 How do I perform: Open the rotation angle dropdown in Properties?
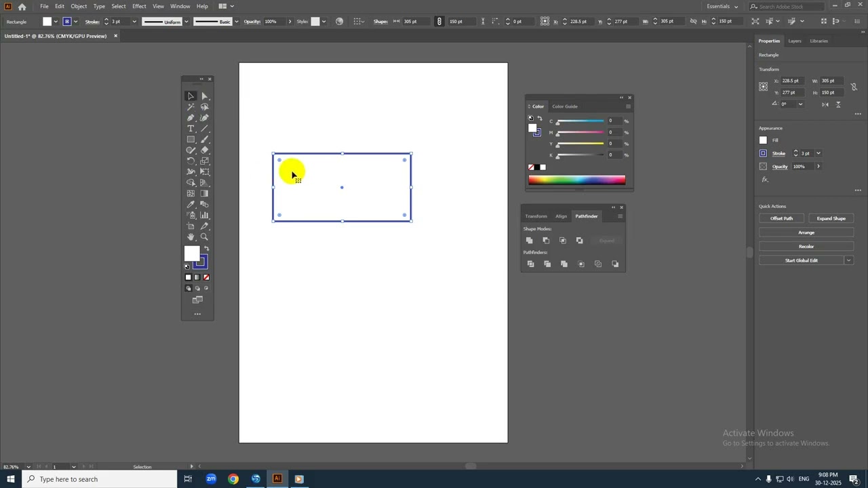click(x=800, y=104)
